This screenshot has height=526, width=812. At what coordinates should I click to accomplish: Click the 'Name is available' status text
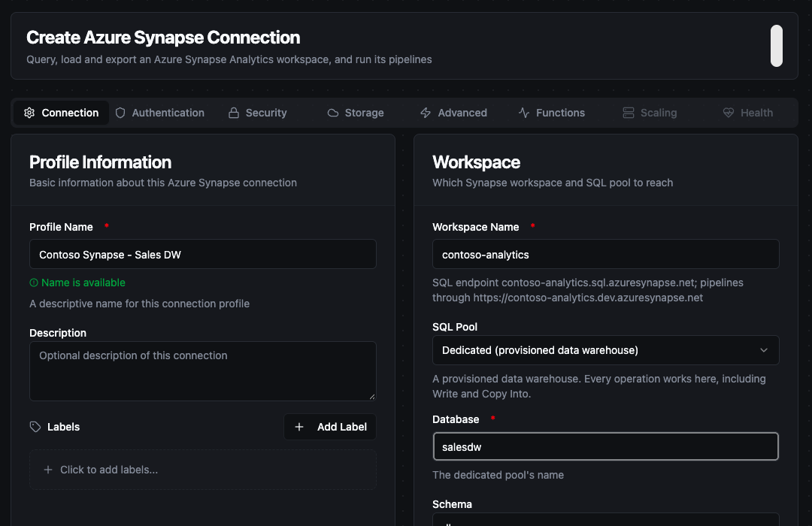click(83, 283)
